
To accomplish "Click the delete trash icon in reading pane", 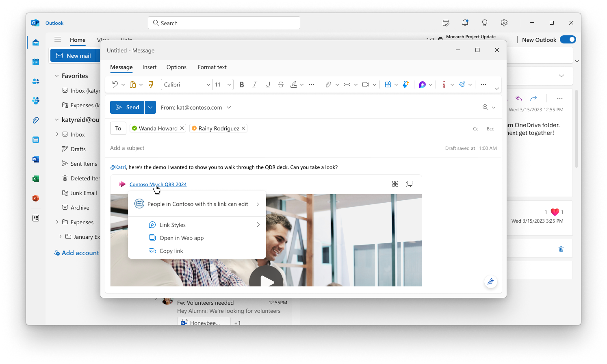I will pyautogui.click(x=561, y=249).
